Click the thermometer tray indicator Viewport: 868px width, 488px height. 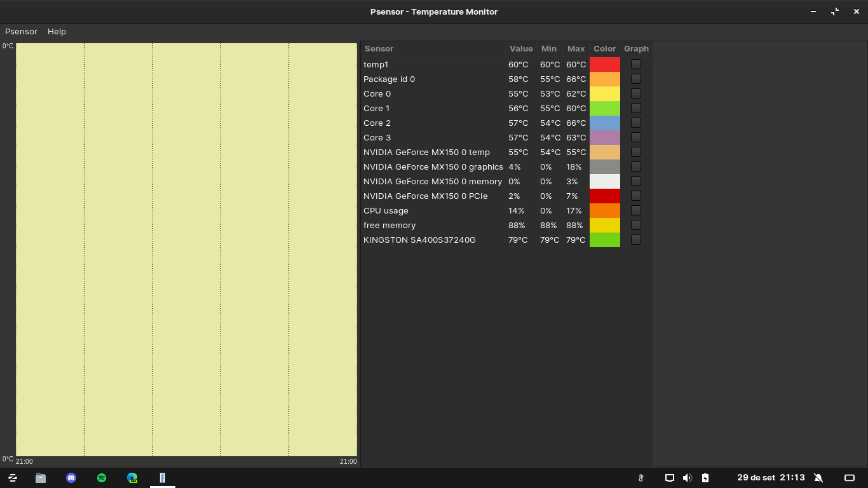coord(641,478)
